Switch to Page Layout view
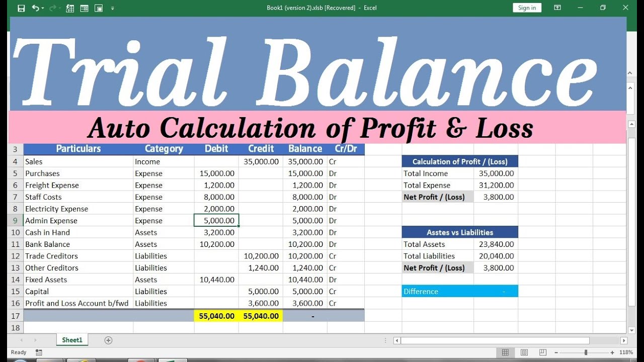644x362 pixels. pyautogui.click(x=524, y=352)
